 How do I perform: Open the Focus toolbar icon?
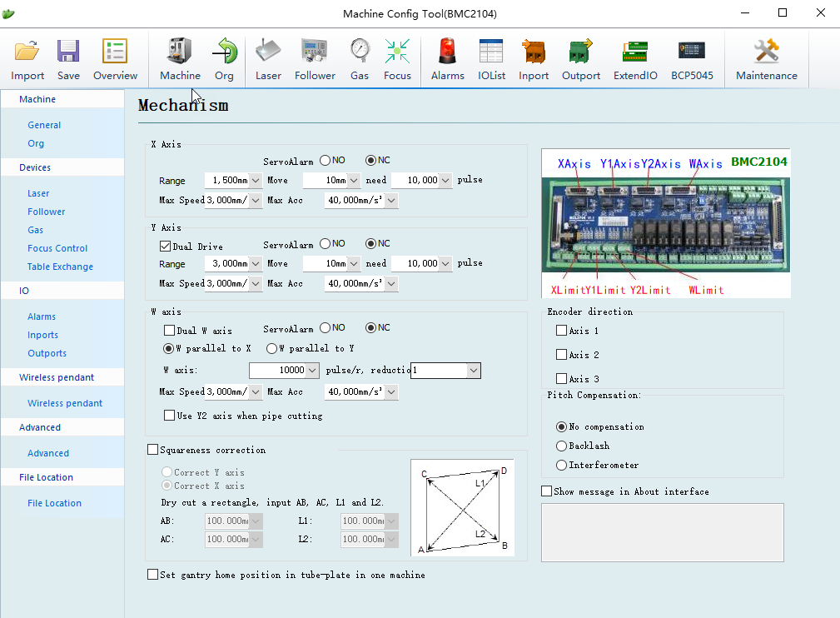tap(397, 52)
